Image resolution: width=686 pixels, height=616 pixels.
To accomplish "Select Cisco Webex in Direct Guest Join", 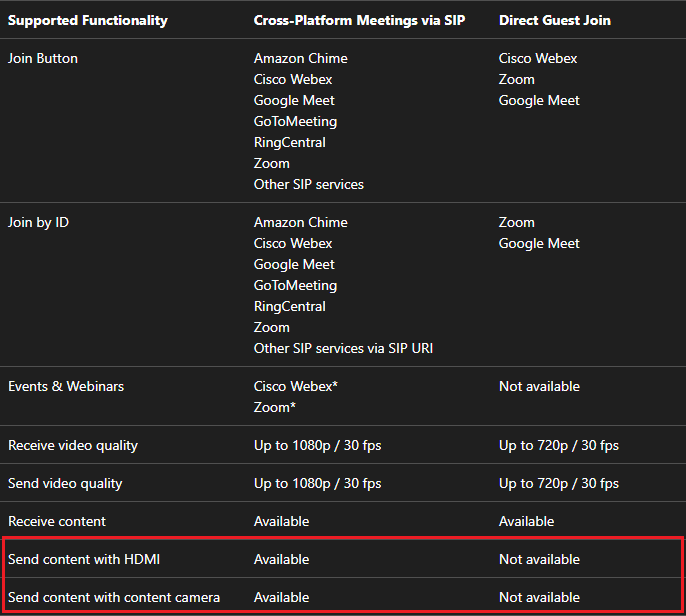I will (x=538, y=58).
